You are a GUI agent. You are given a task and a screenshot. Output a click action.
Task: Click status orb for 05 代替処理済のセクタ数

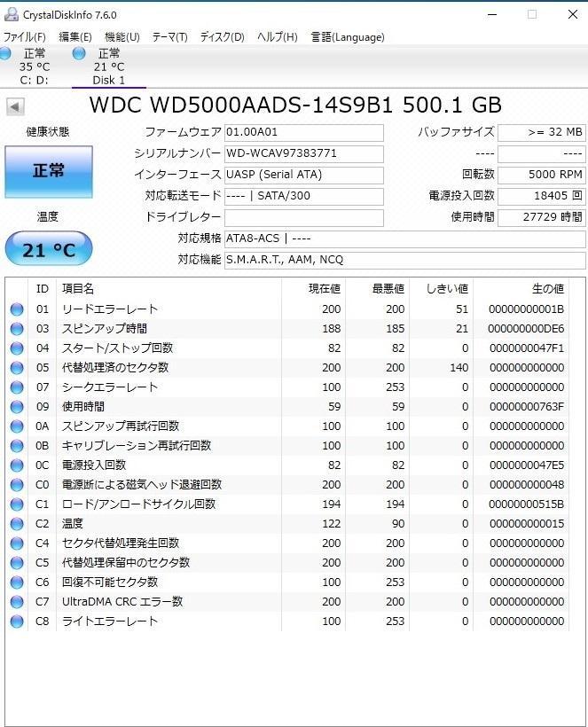[x=17, y=368]
